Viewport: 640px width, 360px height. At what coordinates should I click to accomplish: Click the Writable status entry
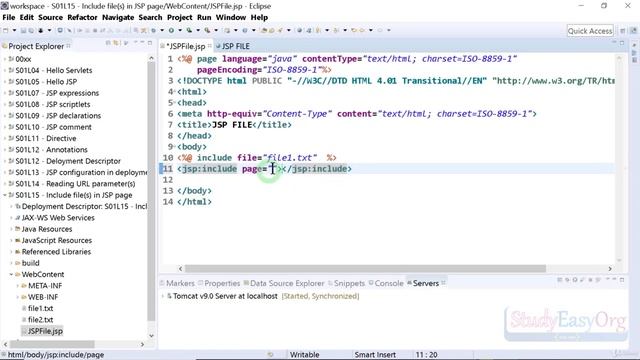[x=304, y=355]
